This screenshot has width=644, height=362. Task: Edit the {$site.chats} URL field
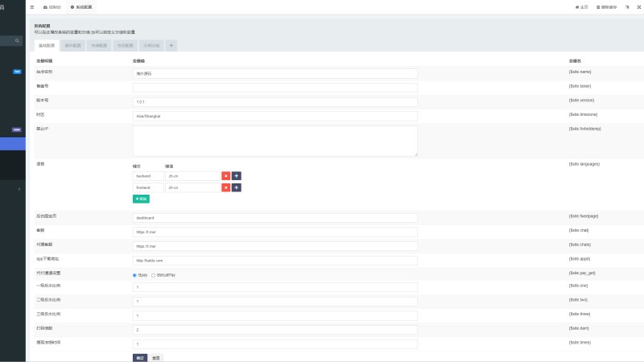[x=275, y=246]
